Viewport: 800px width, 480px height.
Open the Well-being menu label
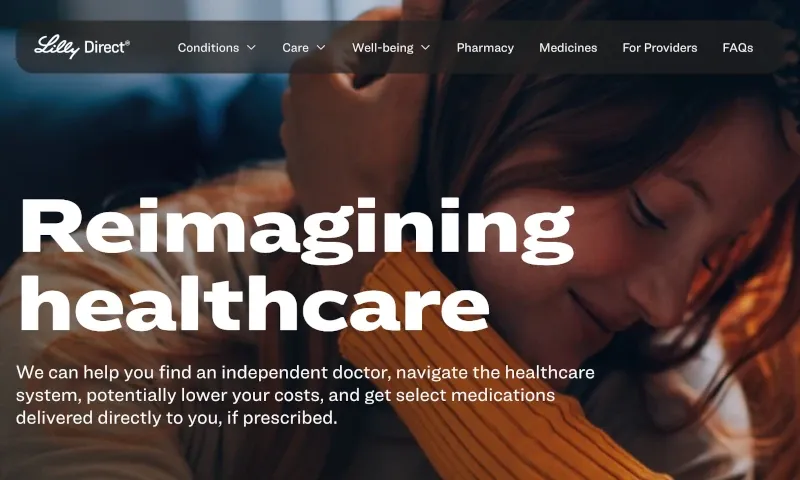coord(383,47)
